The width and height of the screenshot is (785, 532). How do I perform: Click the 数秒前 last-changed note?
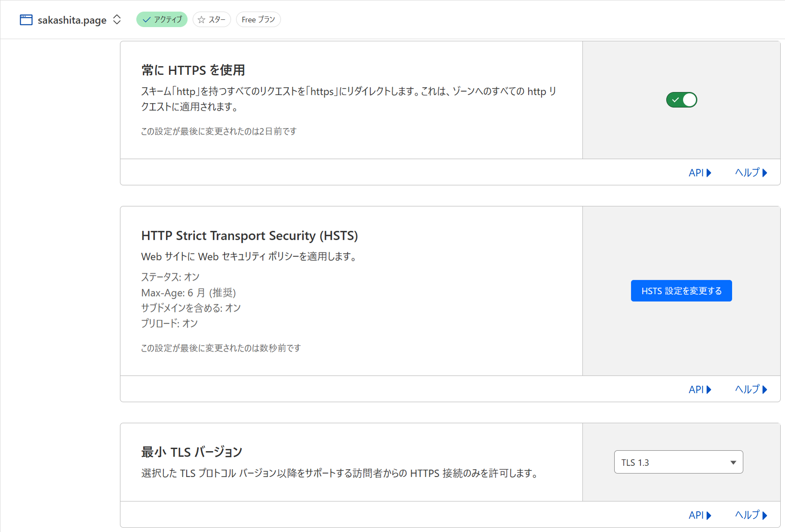coord(221,348)
